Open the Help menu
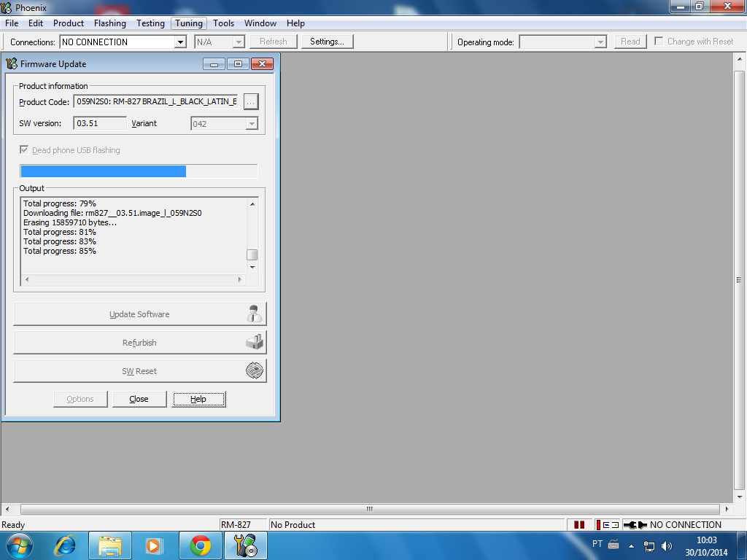This screenshot has height=560, width=747. coord(295,23)
